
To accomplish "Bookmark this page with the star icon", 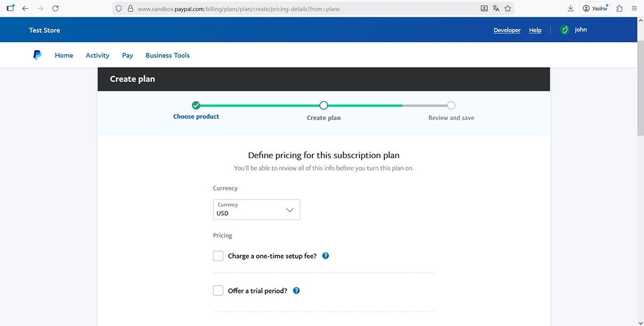I will 508,9.
